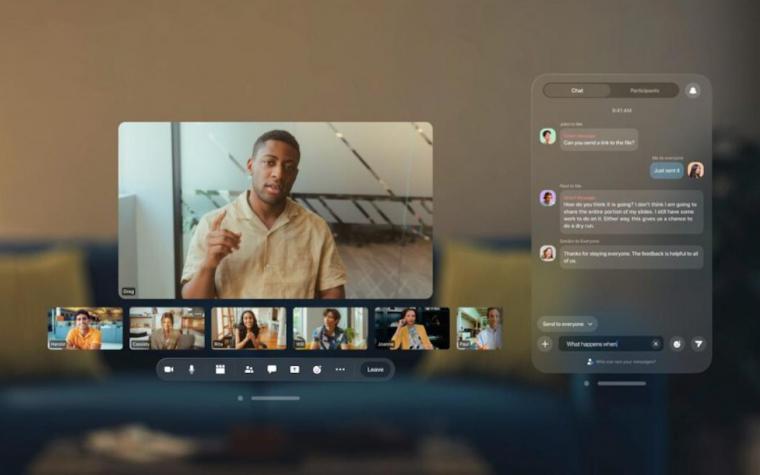760x475 pixels.
Task: Turn off the video camera in the toolbar
Action: (169, 369)
